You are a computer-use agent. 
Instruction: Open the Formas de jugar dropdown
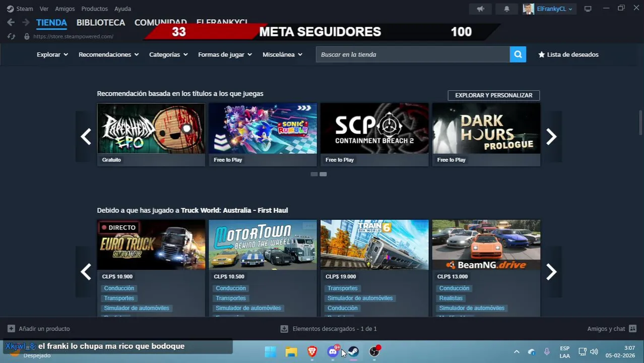click(x=225, y=54)
